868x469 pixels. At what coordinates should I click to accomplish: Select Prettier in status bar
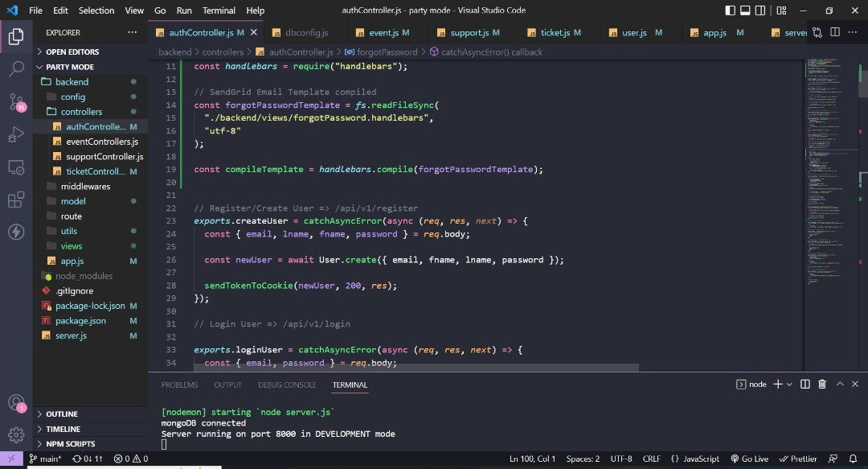coord(798,459)
